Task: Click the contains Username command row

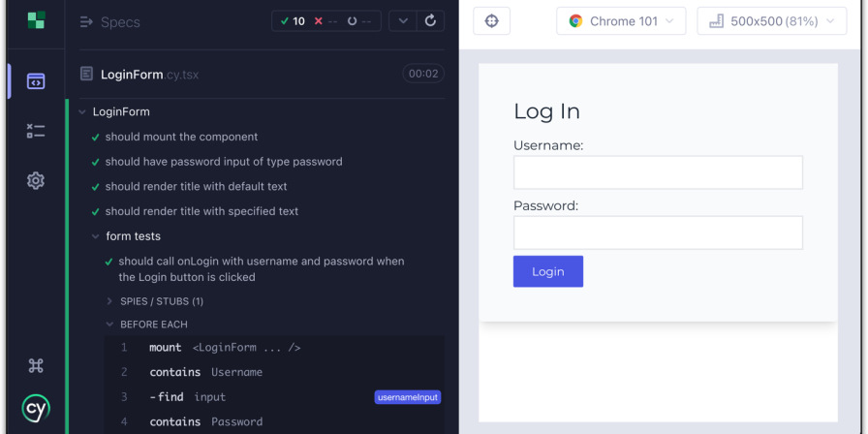Action: pos(274,372)
